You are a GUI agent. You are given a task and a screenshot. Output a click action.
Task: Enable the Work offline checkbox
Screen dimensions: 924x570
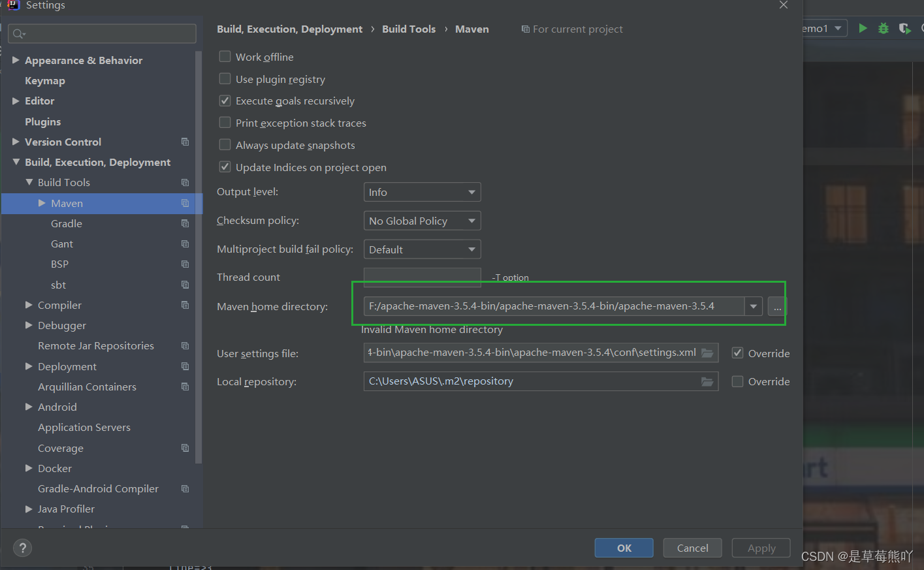point(225,57)
